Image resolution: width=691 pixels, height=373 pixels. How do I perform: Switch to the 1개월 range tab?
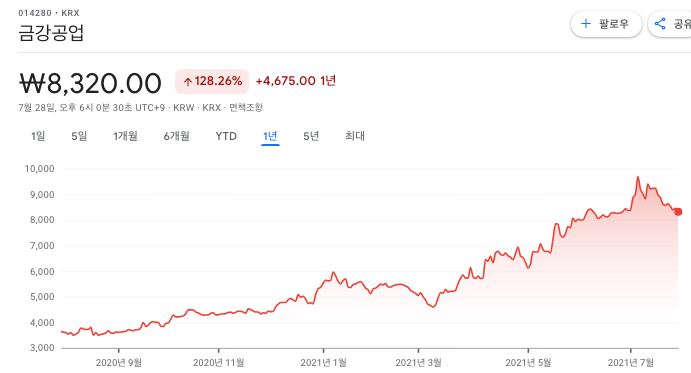(125, 136)
